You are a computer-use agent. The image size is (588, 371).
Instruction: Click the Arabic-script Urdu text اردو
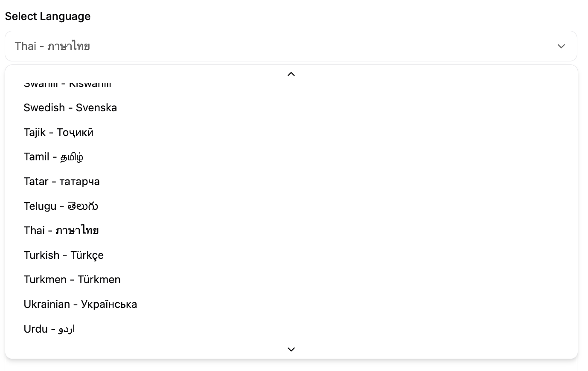67,329
